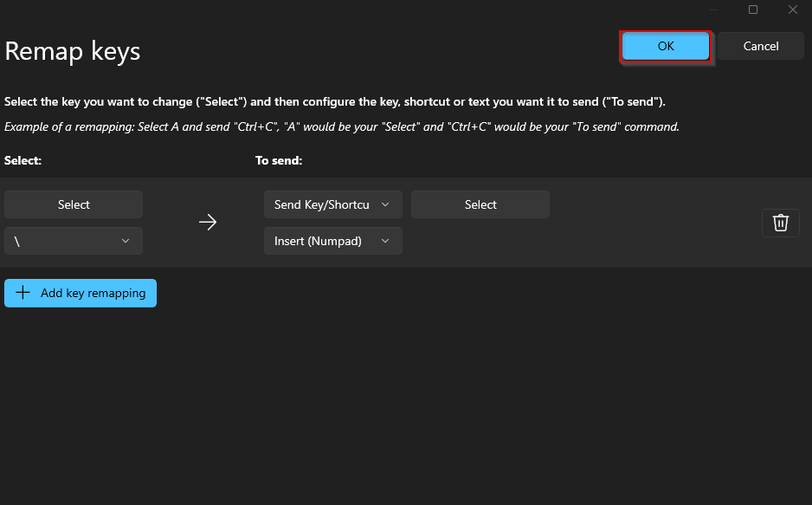Delete the backslash remapping with trash icon
812x505 pixels.
pos(781,223)
